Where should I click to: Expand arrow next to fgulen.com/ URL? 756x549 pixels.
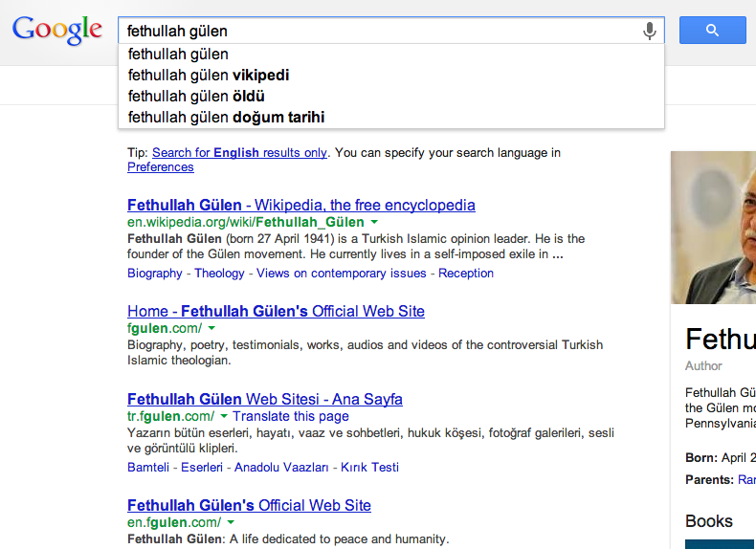pos(211,328)
